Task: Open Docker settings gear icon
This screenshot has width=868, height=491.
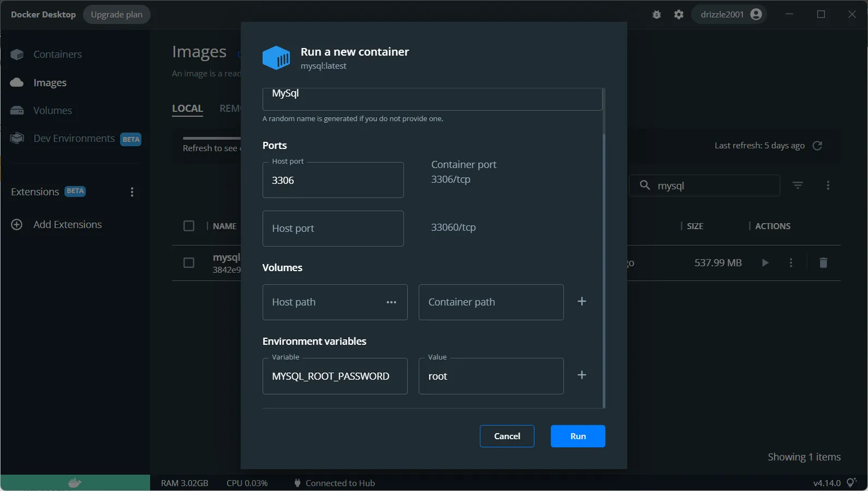Action: pyautogui.click(x=679, y=15)
